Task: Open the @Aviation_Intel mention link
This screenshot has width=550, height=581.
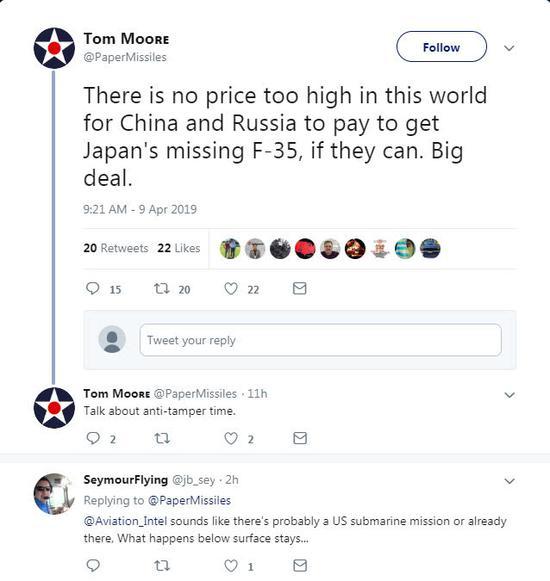Action: [125, 521]
